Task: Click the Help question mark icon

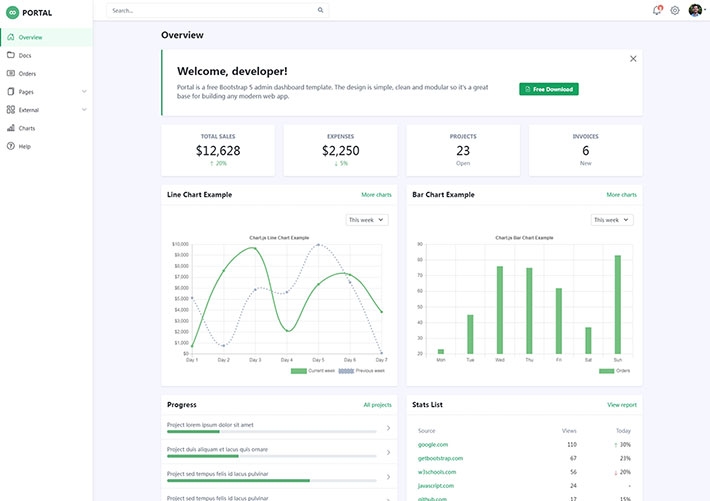Action: point(10,146)
